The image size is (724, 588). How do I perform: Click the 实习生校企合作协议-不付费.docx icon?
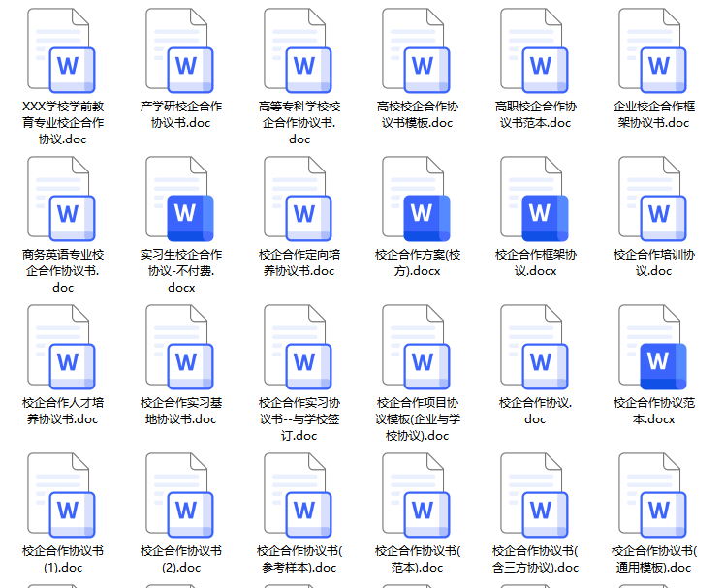point(179,199)
